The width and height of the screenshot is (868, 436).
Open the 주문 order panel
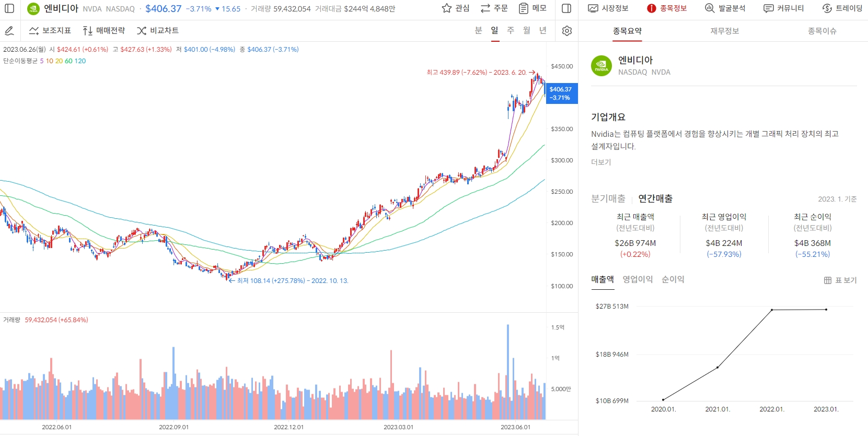coord(494,8)
